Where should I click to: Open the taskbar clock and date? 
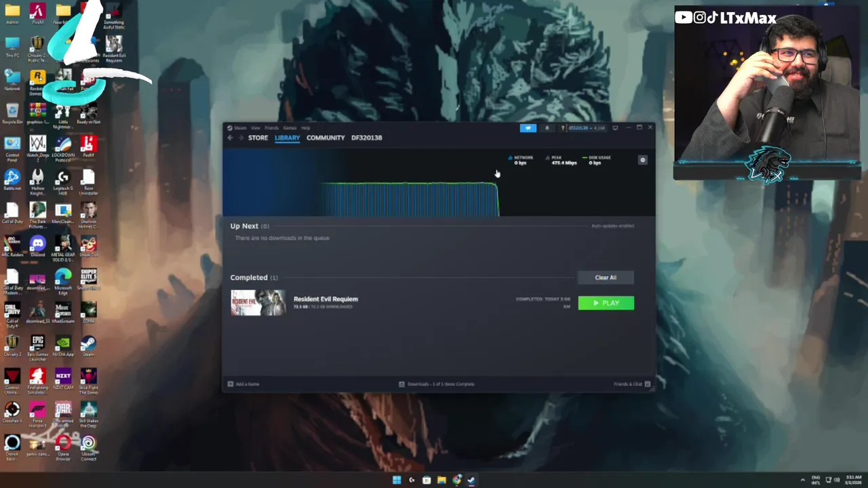(x=853, y=480)
